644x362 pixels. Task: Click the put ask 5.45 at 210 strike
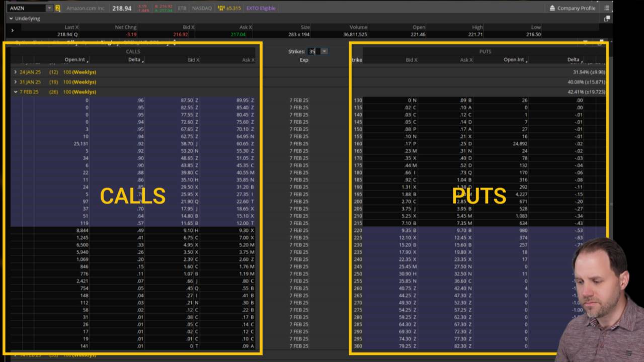pos(461,216)
